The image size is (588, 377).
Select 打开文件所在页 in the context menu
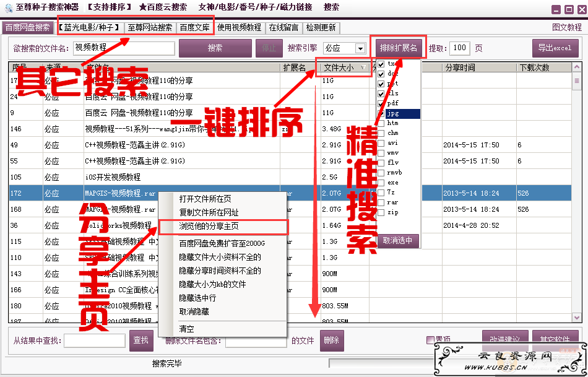[205, 199]
